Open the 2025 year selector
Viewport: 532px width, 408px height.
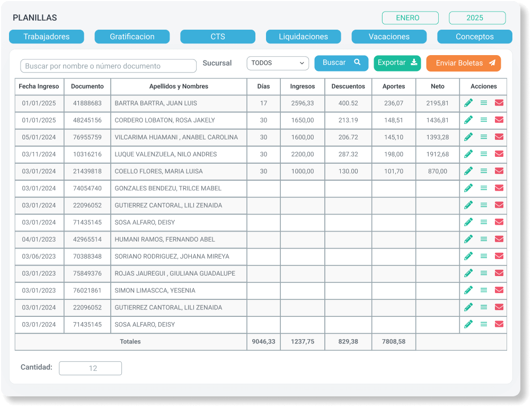coord(476,17)
